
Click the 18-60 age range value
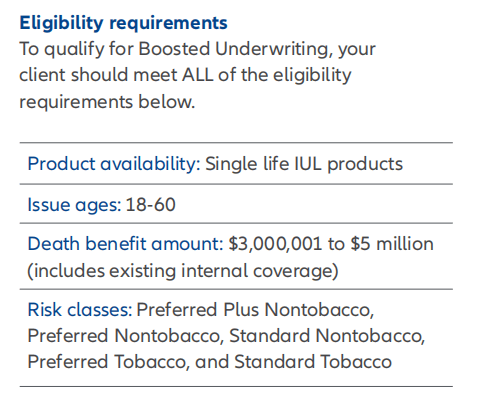(150, 204)
